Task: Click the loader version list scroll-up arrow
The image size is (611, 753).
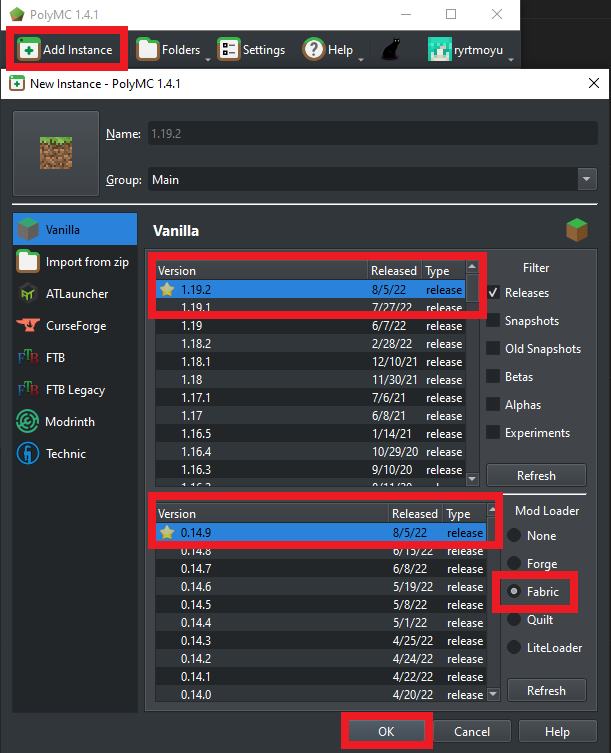Action: coord(491,509)
